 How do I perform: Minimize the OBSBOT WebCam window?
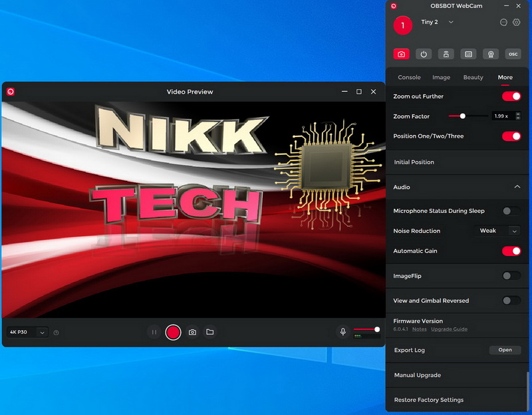coord(506,6)
